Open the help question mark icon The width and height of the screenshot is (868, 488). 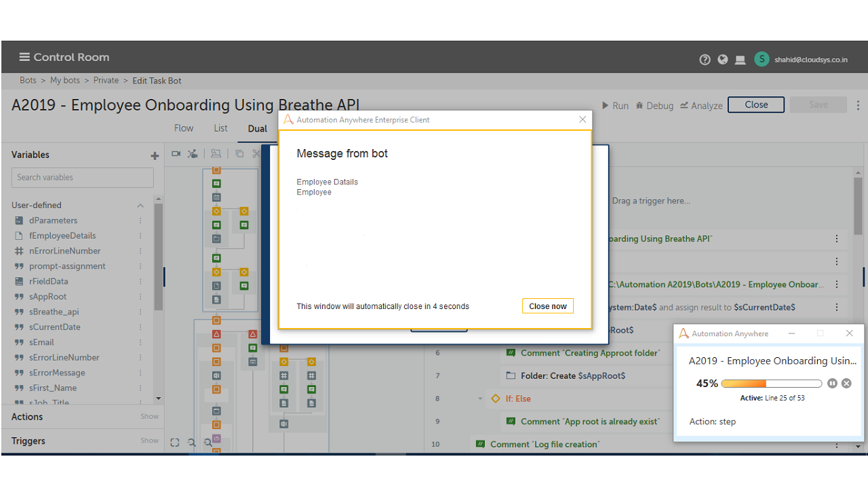pos(705,60)
